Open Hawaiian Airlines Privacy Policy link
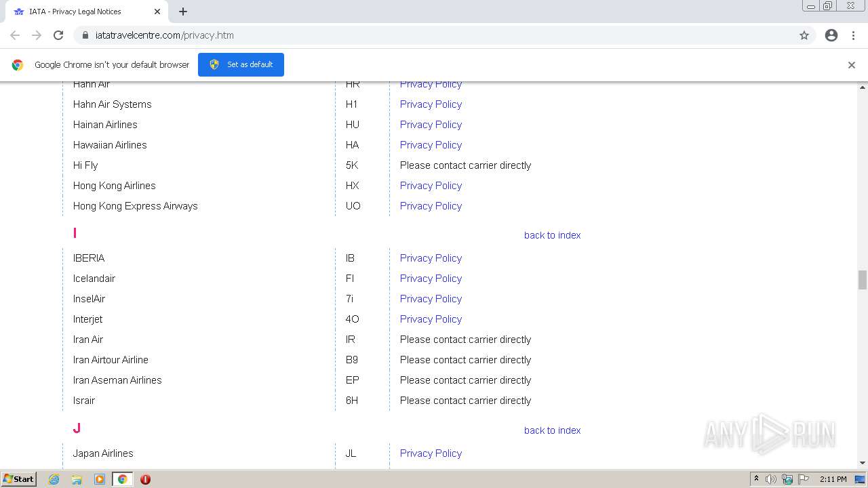The width and height of the screenshot is (868, 488). pyautogui.click(x=431, y=145)
